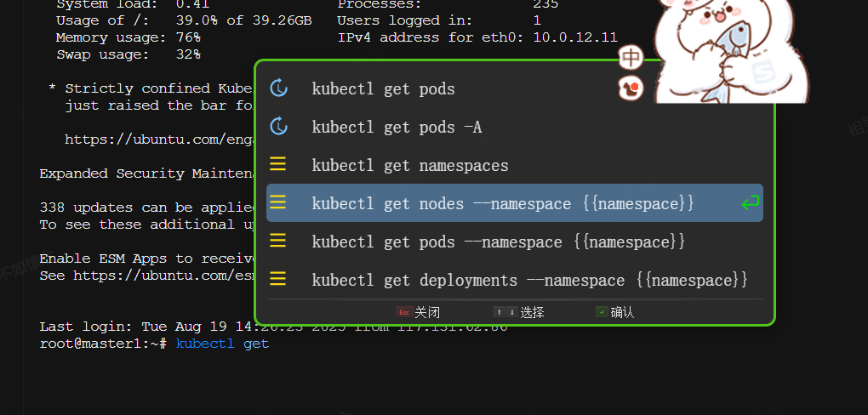Pick 'kubectl get deployments --namespace' snippet
Viewport: 868px width, 415px height.
point(529,280)
